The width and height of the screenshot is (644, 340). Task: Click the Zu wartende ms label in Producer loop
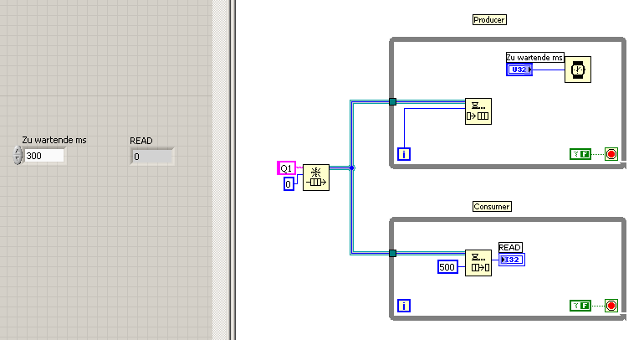click(534, 58)
